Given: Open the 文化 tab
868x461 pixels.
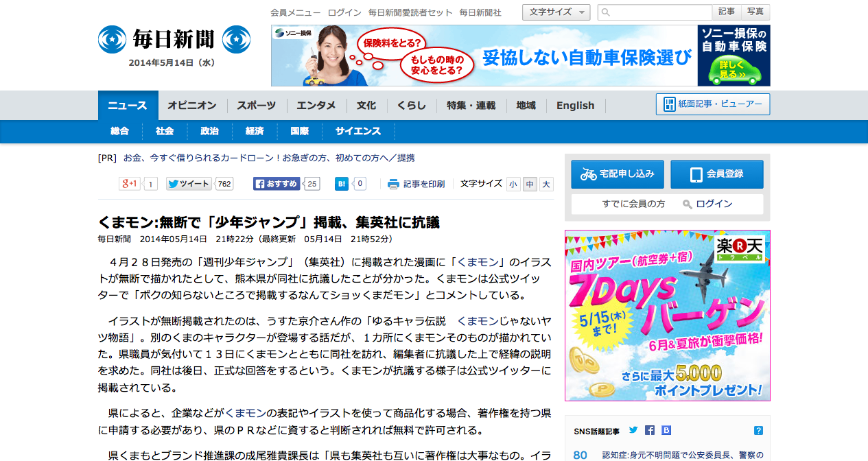Looking at the screenshot, I should [366, 105].
